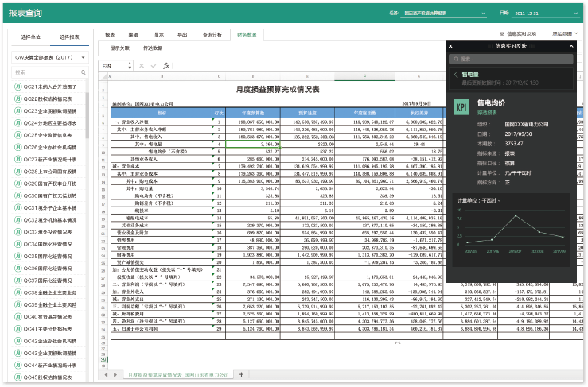This screenshot has width=588, height=387.
Task: Add a new sheet with plus icon
Action: (242, 374)
